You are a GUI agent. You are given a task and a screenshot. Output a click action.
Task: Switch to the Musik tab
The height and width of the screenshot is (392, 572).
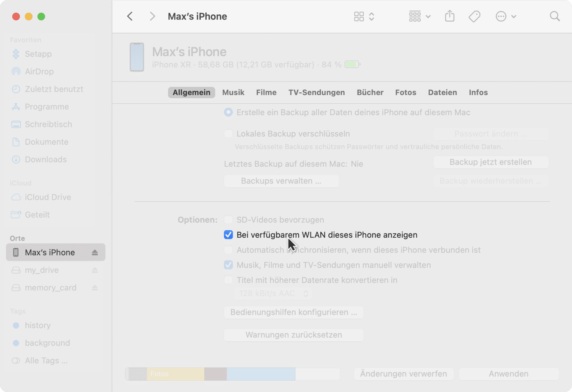point(233,92)
